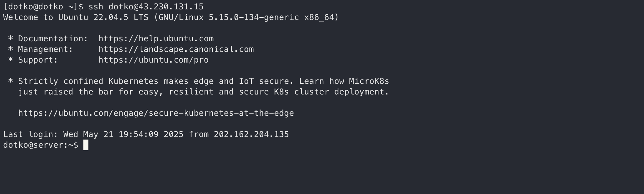Click the Management: label
Screen dimensions: 644x194
click(x=45, y=49)
